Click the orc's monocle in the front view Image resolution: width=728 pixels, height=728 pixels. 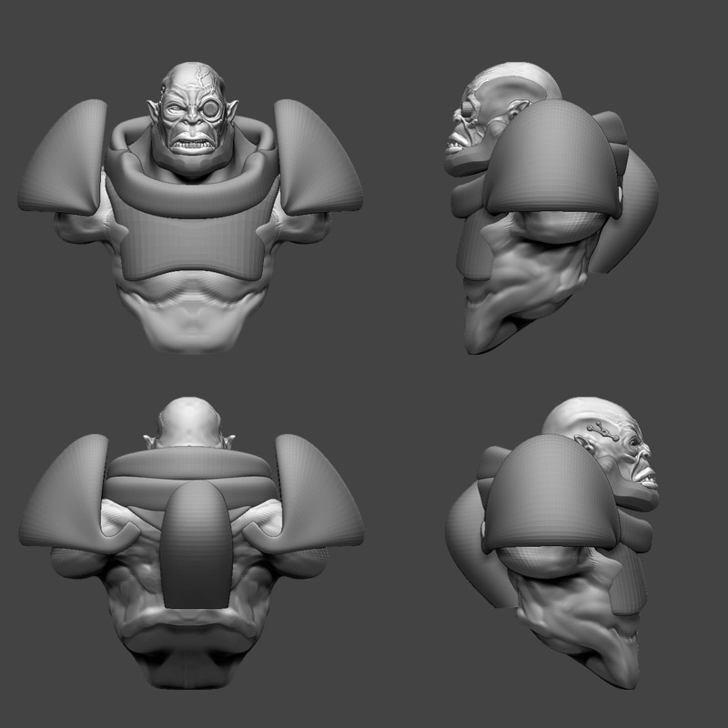[211, 109]
